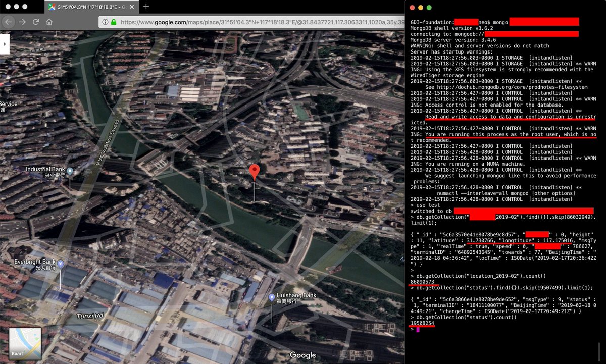The image size is (606, 364).
Task: Open the browser home page icon
Action: click(49, 22)
